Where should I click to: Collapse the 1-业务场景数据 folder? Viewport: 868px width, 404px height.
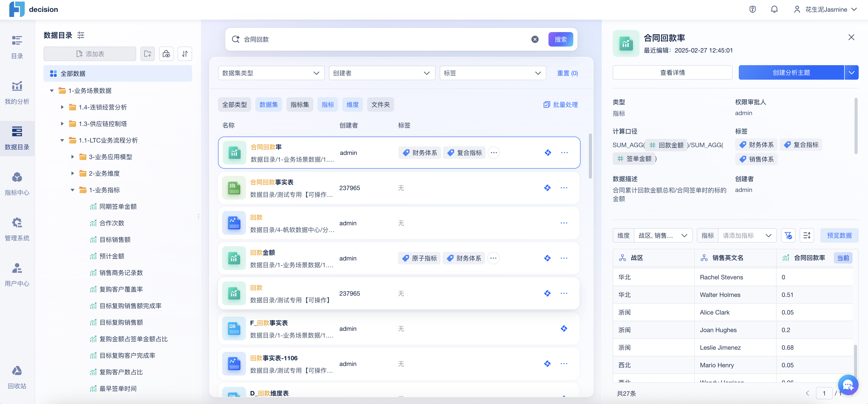52,91
